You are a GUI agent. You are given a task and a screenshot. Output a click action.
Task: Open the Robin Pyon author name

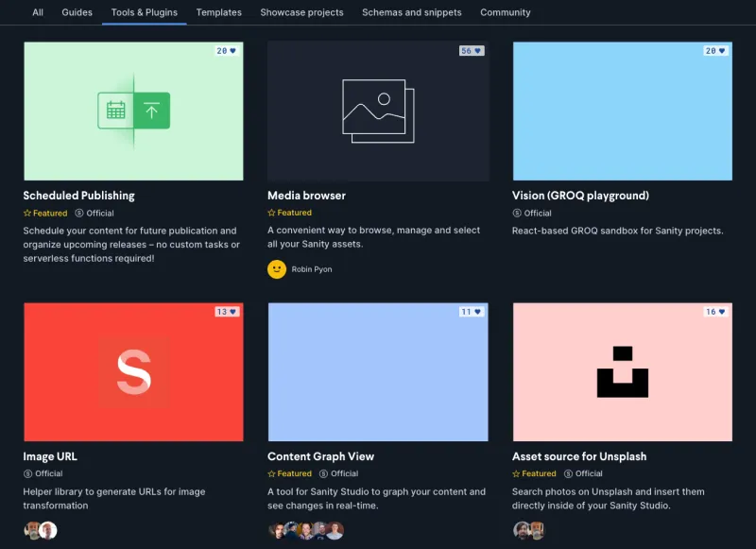click(x=312, y=269)
